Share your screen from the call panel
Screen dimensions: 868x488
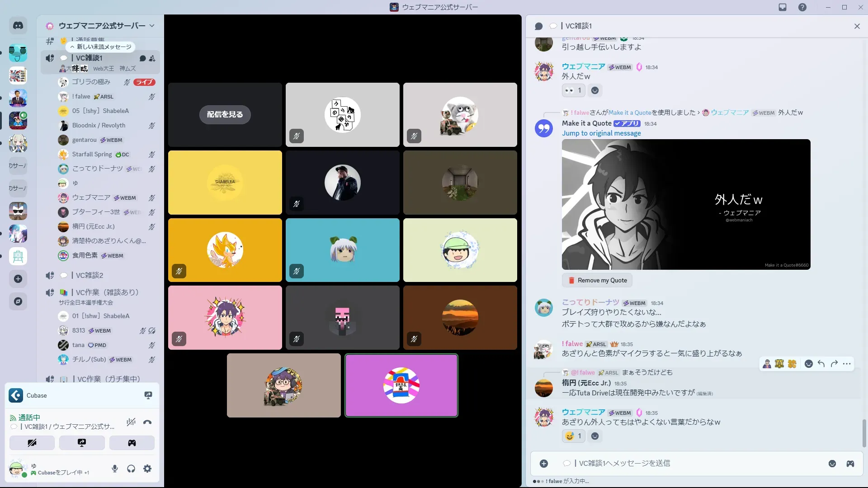pyautogui.click(x=82, y=443)
